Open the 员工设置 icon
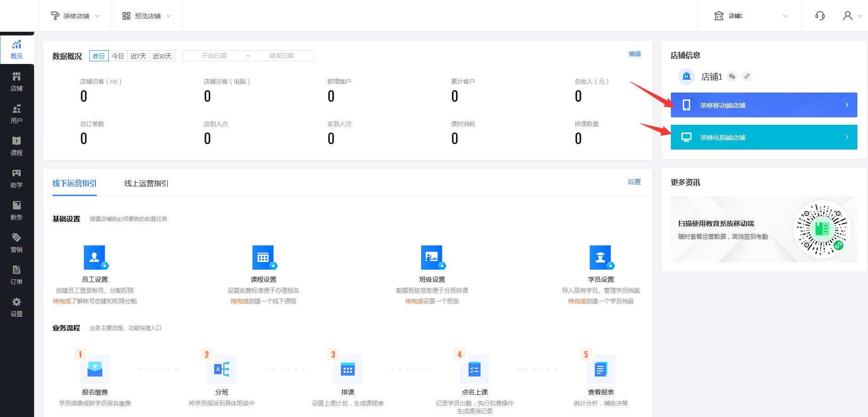The image size is (868, 417). (x=95, y=257)
